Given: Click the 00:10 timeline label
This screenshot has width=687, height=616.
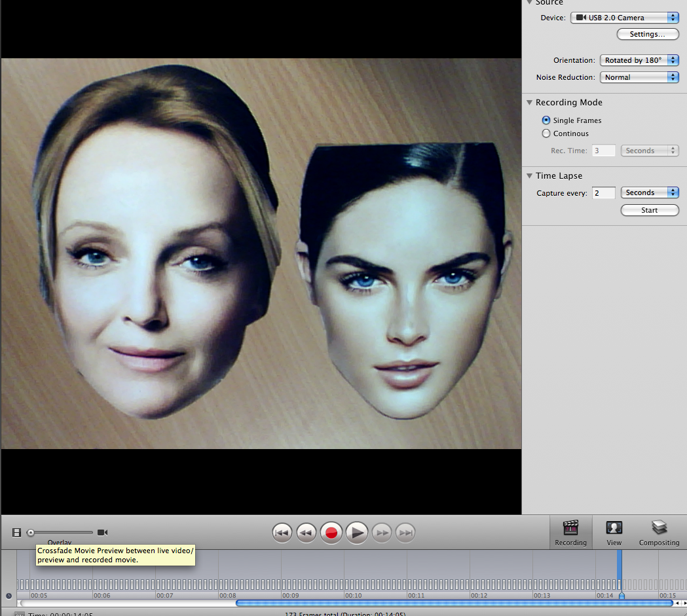Looking at the screenshot, I should [354, 596].
